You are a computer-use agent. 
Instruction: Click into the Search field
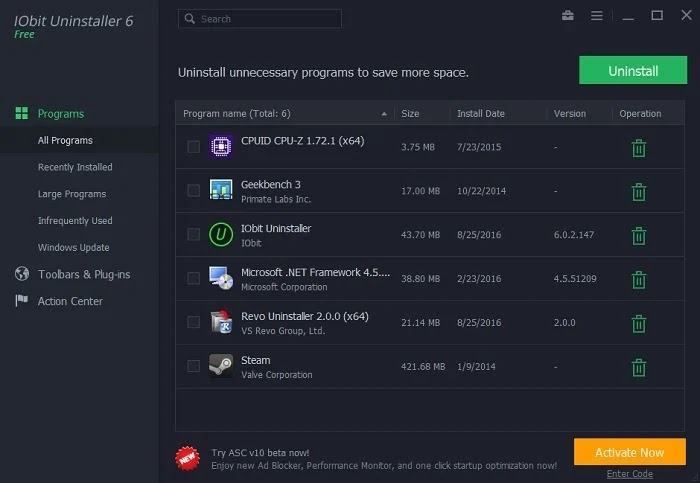coord(260,19)
